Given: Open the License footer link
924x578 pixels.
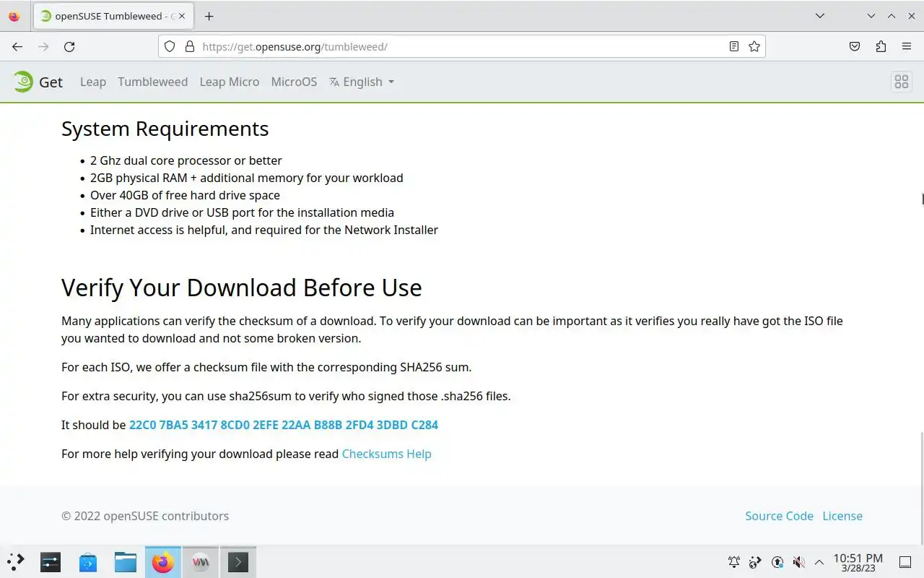Looking at the screenshot, I should (x=842, y=516).
